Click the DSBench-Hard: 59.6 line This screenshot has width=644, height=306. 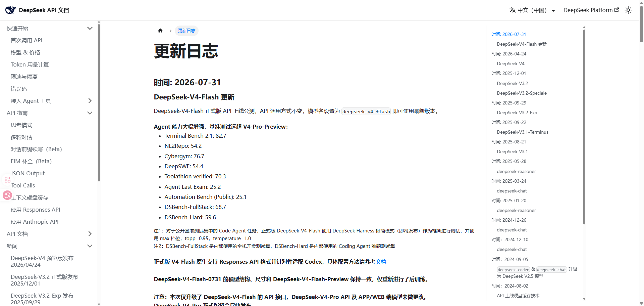click(x=190, y=217)
